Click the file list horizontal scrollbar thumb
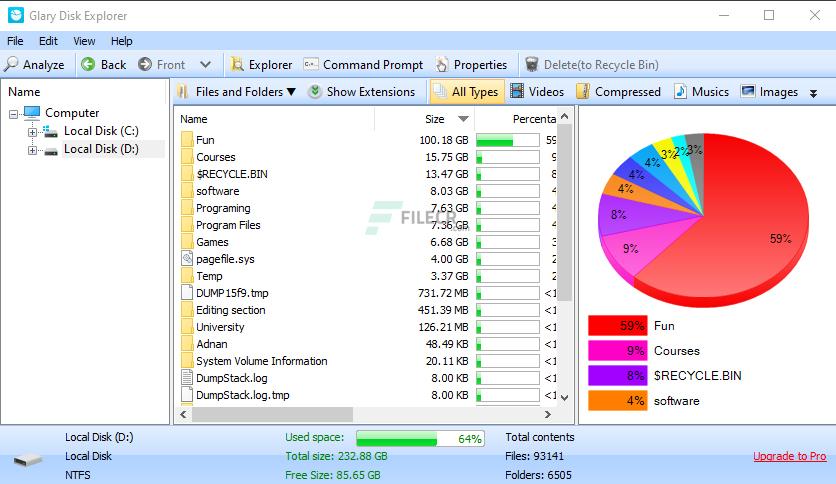Image resolution: width=836 pixels, height=484 pixels. (x=272, y=414)
